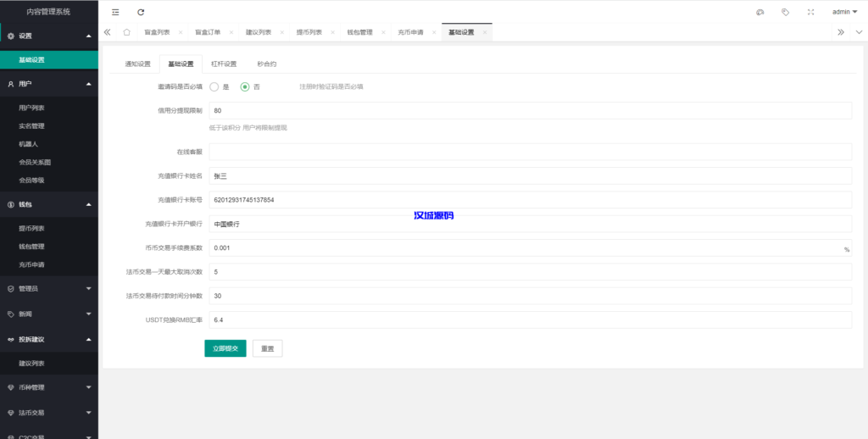Screen dimensions: 868x439
Task: Open the theme palette icon
Action: [760, 12]
